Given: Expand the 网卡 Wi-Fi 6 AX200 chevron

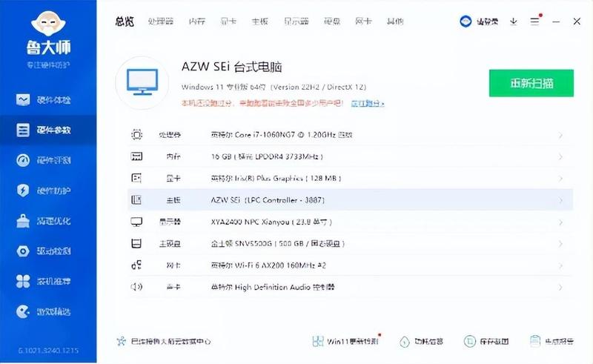Looking at the screenshot, I should pos(560,265).
